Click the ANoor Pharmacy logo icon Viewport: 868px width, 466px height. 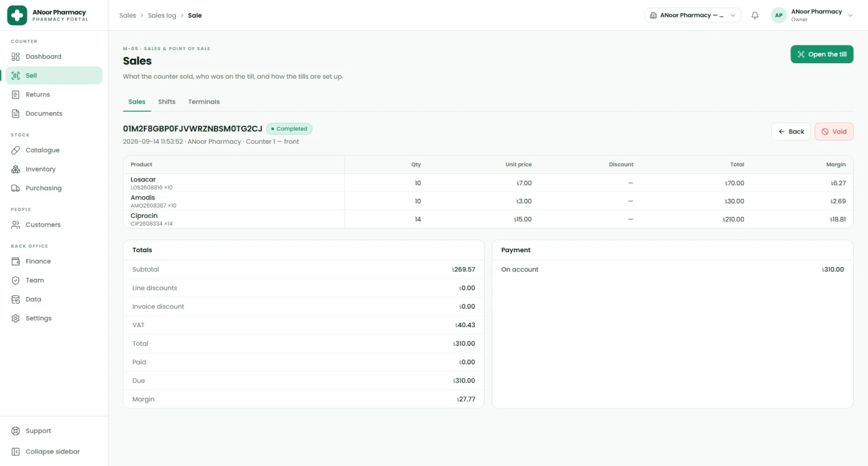[x=17, y=15]
